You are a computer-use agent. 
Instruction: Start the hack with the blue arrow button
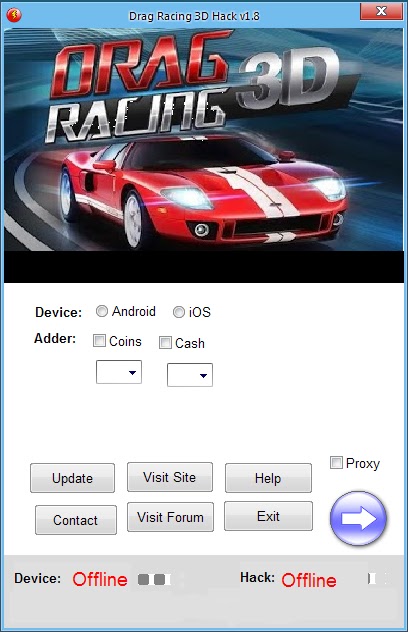pyautogui.click(x=358, y=518)
